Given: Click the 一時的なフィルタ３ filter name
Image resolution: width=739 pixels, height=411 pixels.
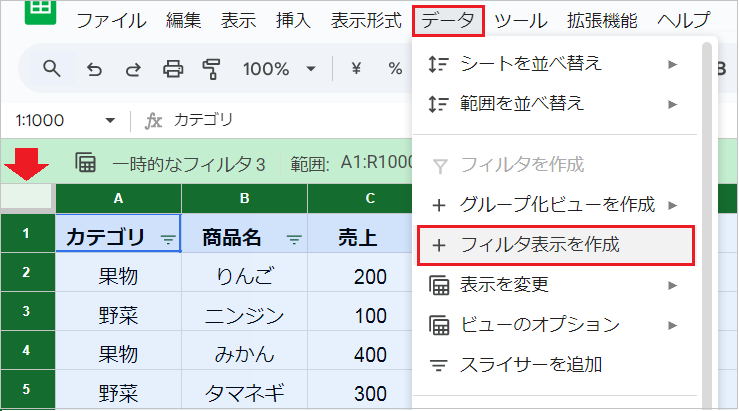Looking at the screenshot, I should [189, 164].
